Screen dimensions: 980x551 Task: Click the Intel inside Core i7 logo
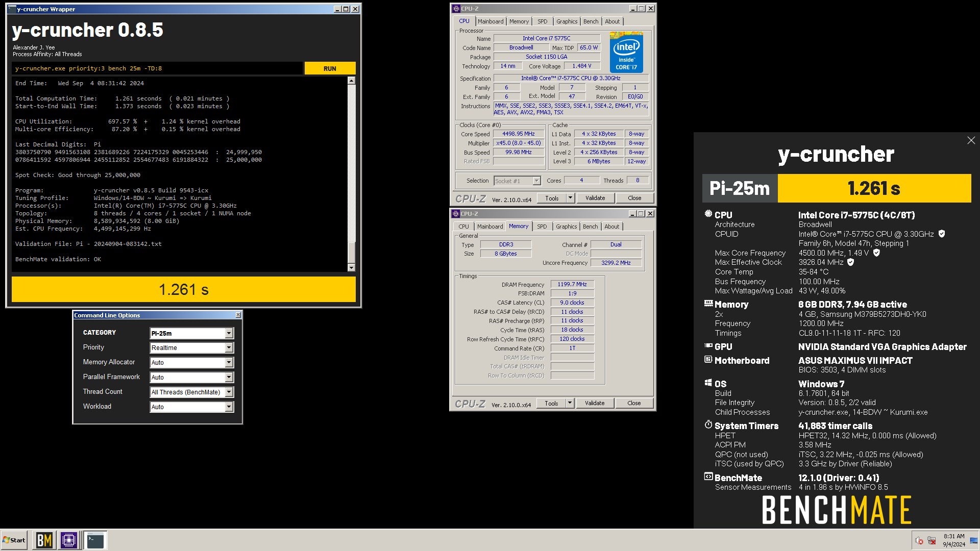[626, 53]
